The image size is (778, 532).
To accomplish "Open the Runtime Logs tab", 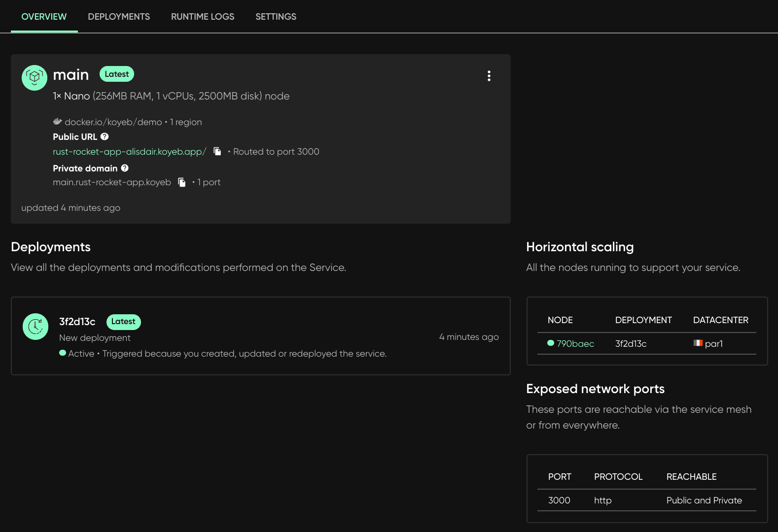I will [203, 17].
